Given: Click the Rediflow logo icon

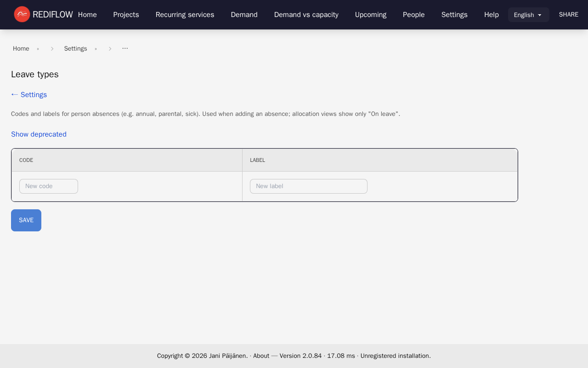Looking at the screenshot, I should tap(22, 14).
